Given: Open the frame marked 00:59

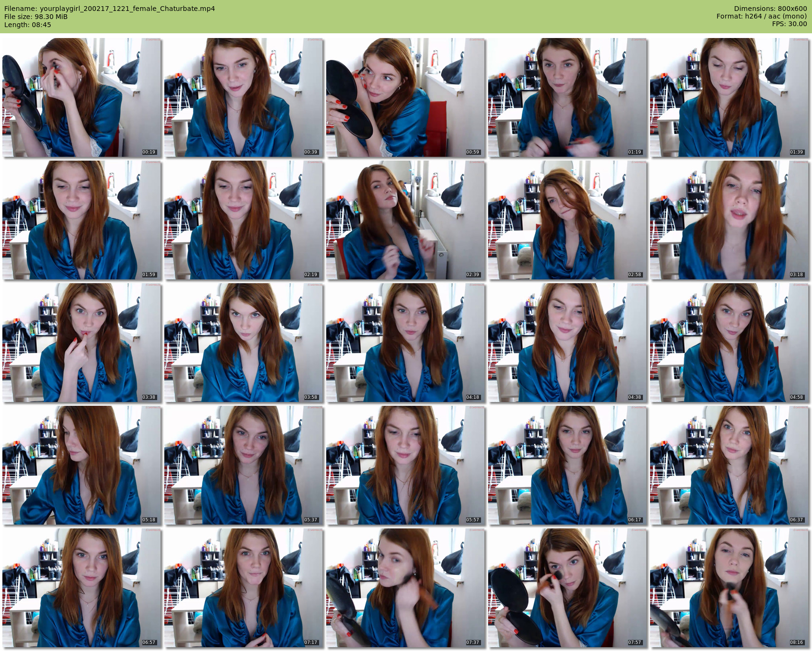Looking at the screenshot, I should [x=406, y=97].
